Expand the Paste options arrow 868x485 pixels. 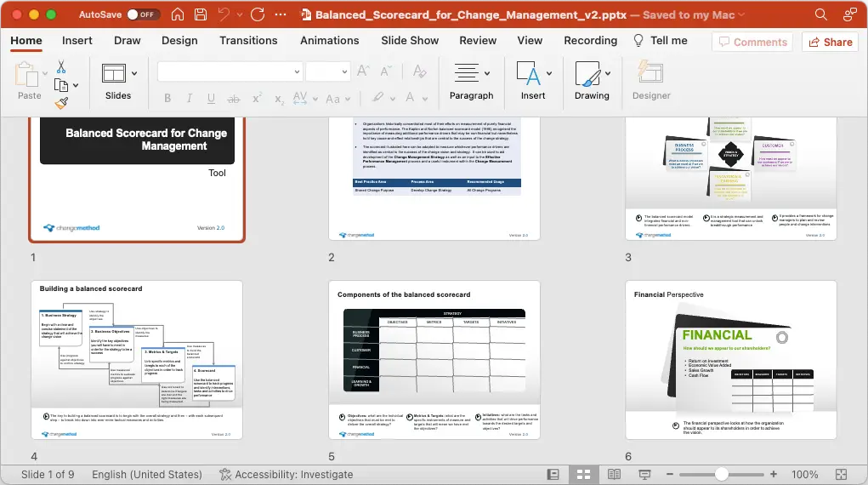[x=45, y=73]
